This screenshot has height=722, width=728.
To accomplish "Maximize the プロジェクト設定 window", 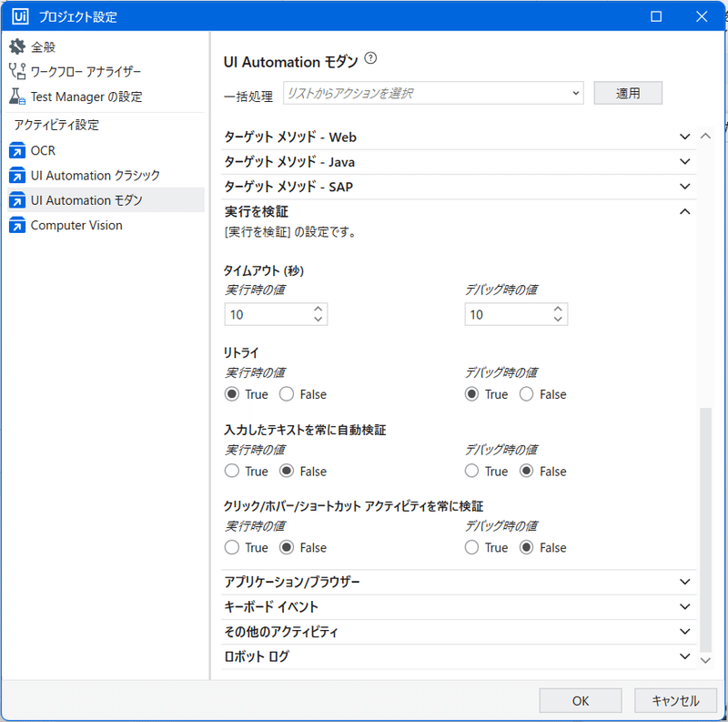I will (x=655, y=16).
